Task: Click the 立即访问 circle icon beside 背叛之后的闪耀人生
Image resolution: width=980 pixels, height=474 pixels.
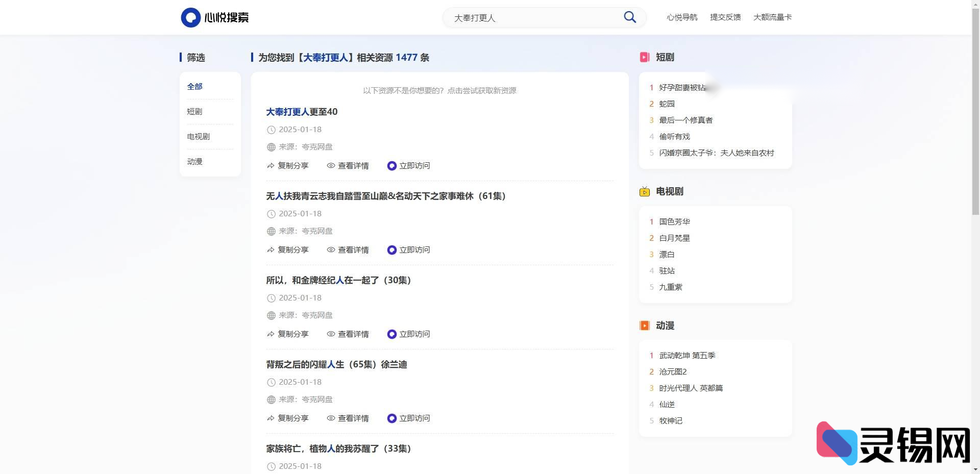Action: pyautogui.click(x=392, y=418)
